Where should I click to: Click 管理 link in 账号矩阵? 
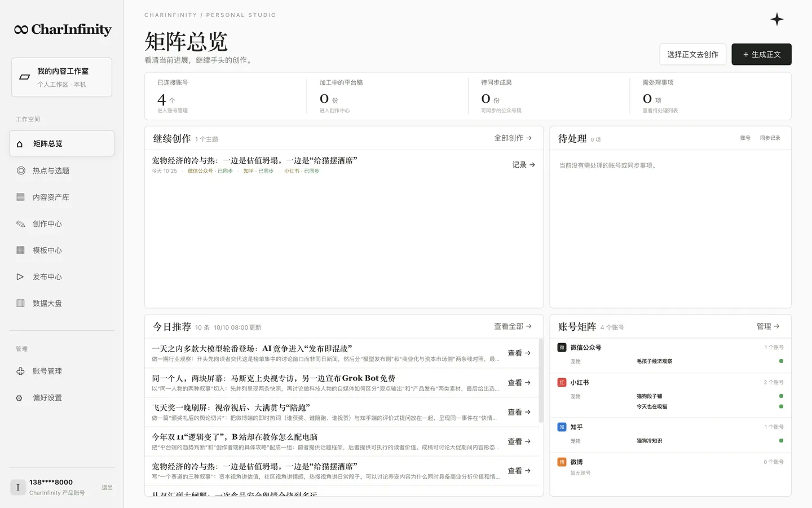point(768,326)
